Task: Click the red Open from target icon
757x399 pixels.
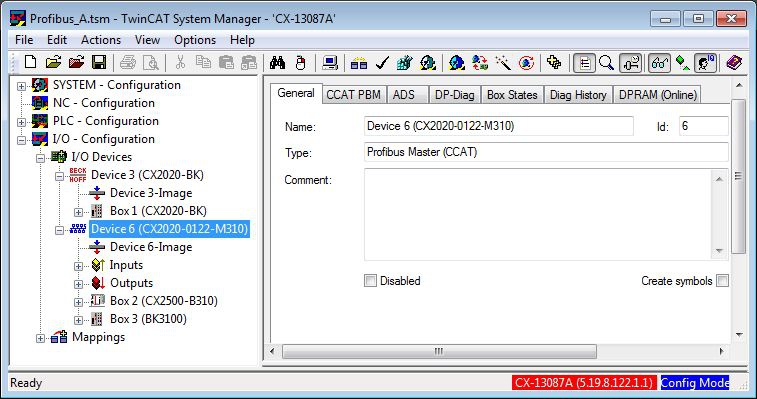Action: pyautogui.click(x=76, y=62)
